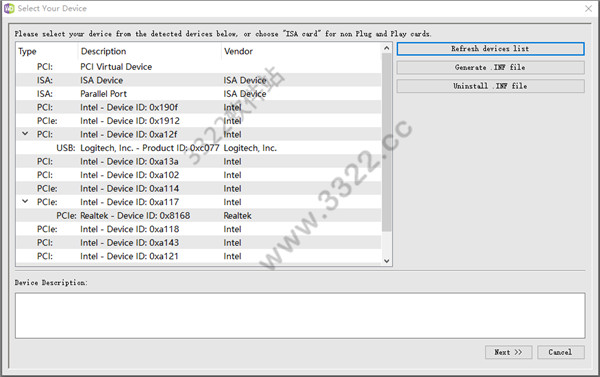Select Intel Device ID 0xa143 row
The width and height of the screenshot is (600, 377).
199,243
